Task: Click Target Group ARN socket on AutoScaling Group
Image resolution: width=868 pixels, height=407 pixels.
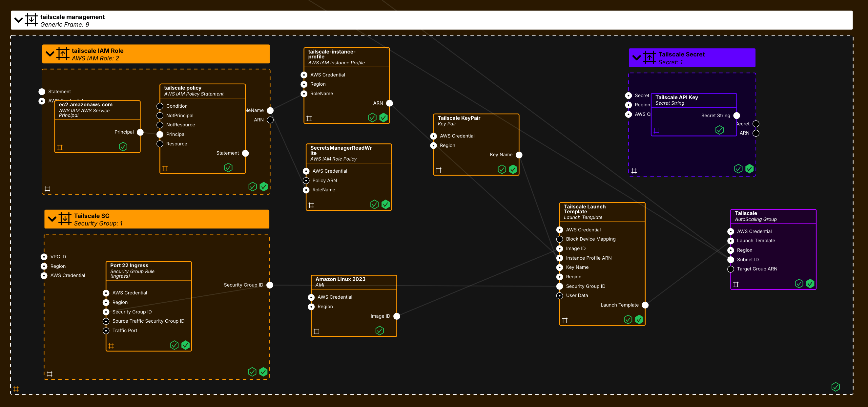Action: coord(731,269)
